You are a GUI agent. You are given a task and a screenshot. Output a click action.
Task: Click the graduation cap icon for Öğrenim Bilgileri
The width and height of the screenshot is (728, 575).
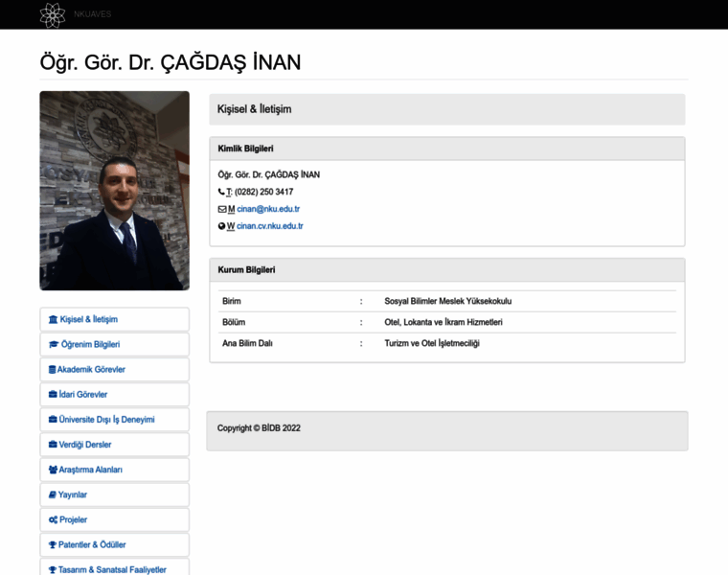[54, 345]
